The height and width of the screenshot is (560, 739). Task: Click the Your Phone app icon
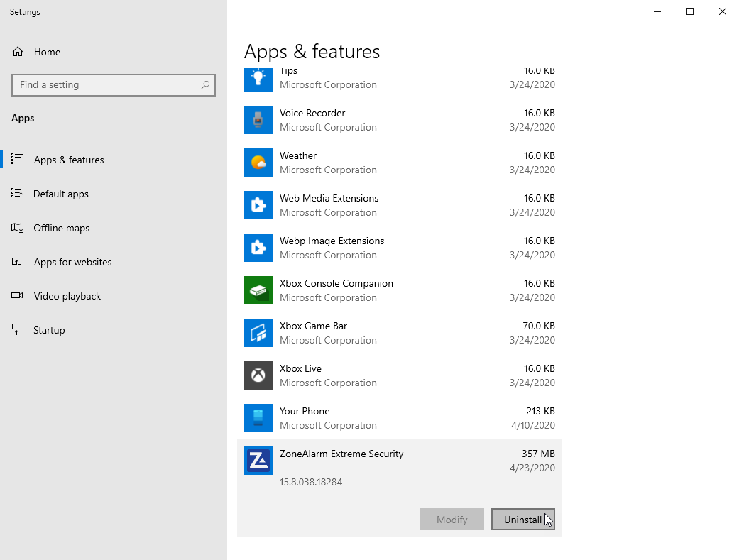[258, 418]
